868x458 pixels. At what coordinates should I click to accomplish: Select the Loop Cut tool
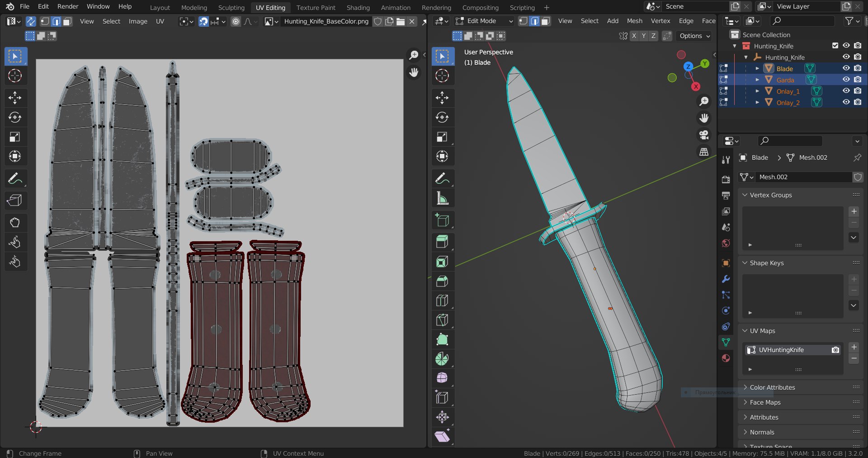tap(442, 301)
